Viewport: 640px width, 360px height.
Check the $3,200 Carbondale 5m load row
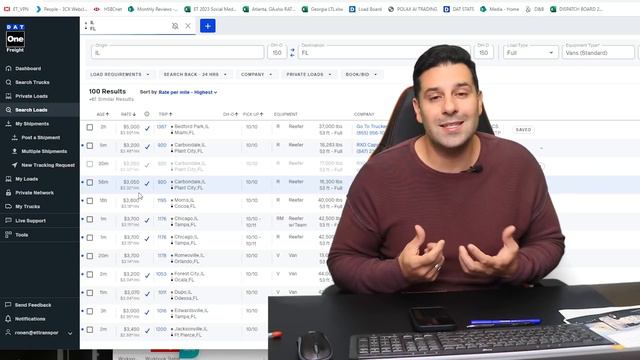(90, 146)
